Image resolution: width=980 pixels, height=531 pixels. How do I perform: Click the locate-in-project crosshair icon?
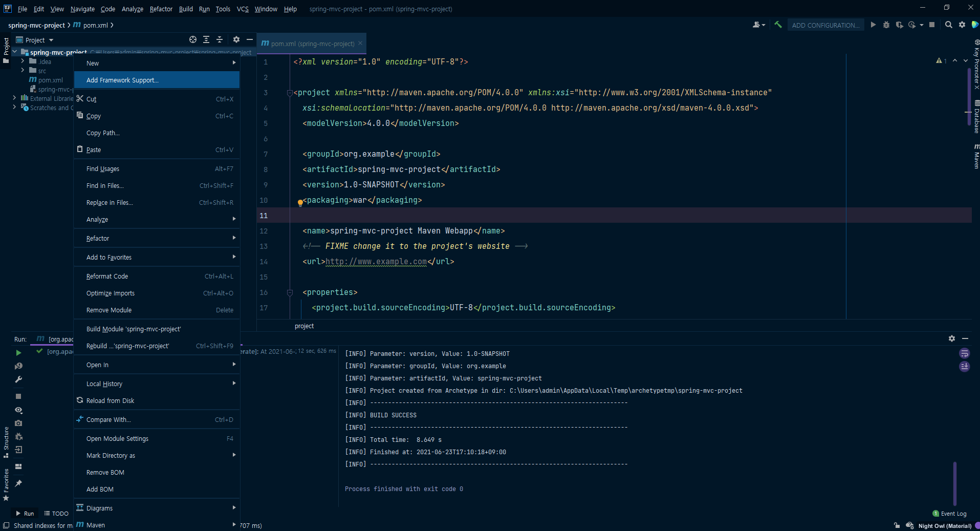[193, 39]
